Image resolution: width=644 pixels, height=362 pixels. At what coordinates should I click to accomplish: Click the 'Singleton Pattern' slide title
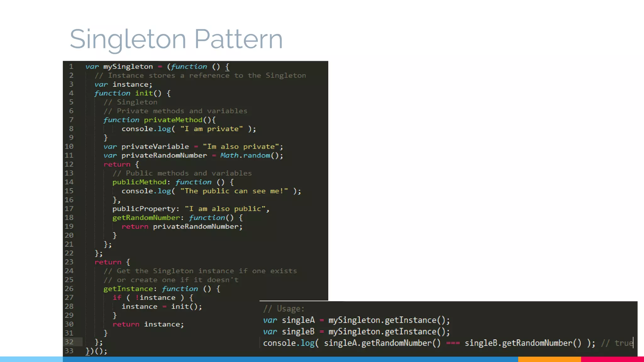pos(176,39)
